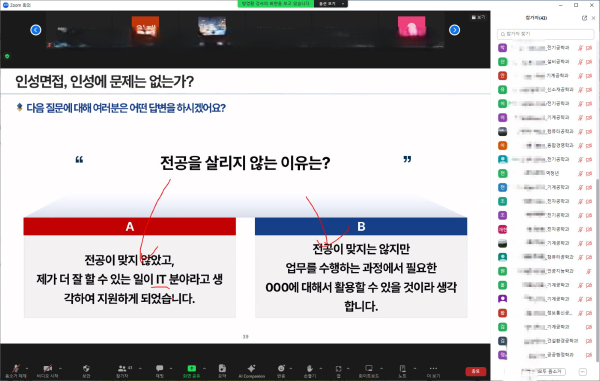This screenshot has width=600, height=381.
Task: Click the Zoom app icon in title bar
Action: click(x=5, y=5)
